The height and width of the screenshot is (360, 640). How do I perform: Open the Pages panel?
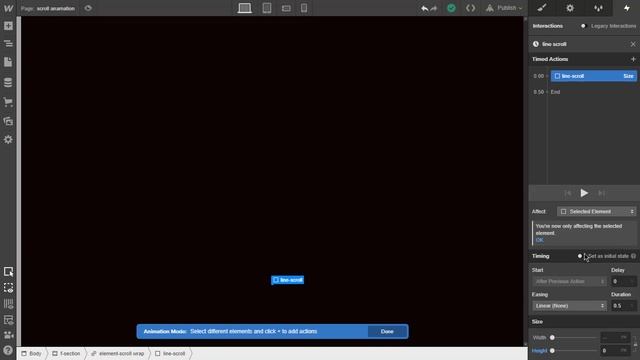(8, 62)
